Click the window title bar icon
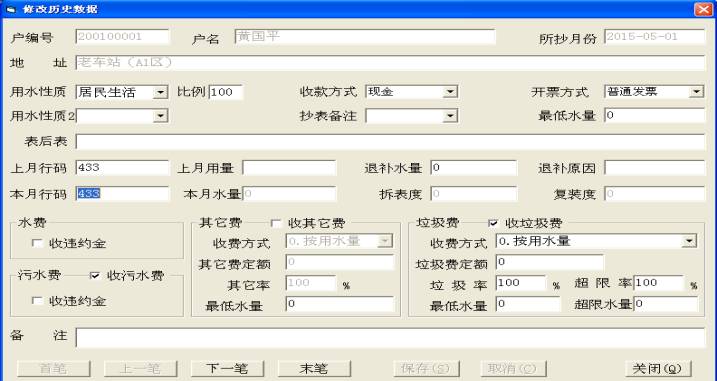717x381 pixels. 11,9
